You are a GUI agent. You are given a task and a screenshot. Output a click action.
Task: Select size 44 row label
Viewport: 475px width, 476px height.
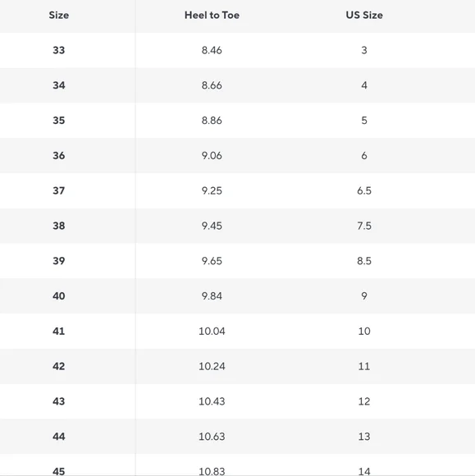pos(59,437)
